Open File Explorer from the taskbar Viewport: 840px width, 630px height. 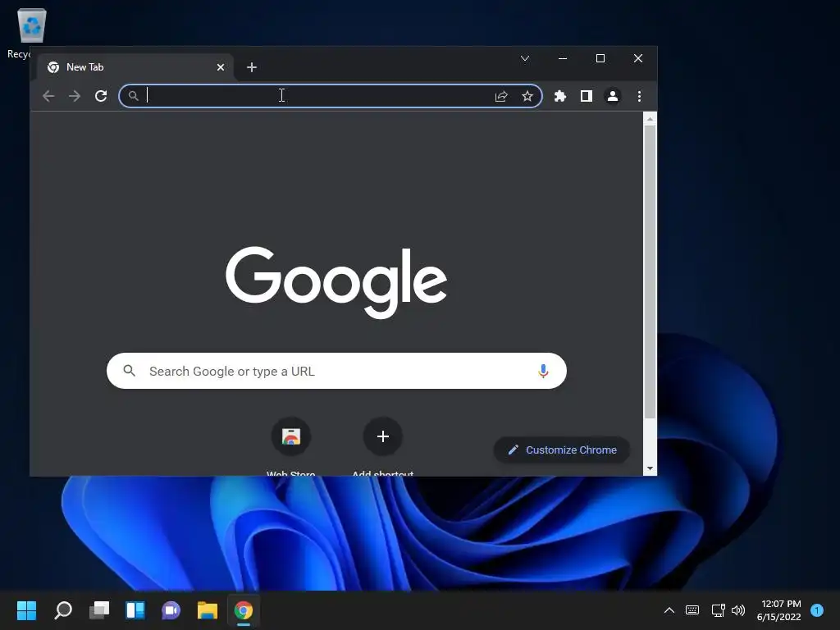208,610
